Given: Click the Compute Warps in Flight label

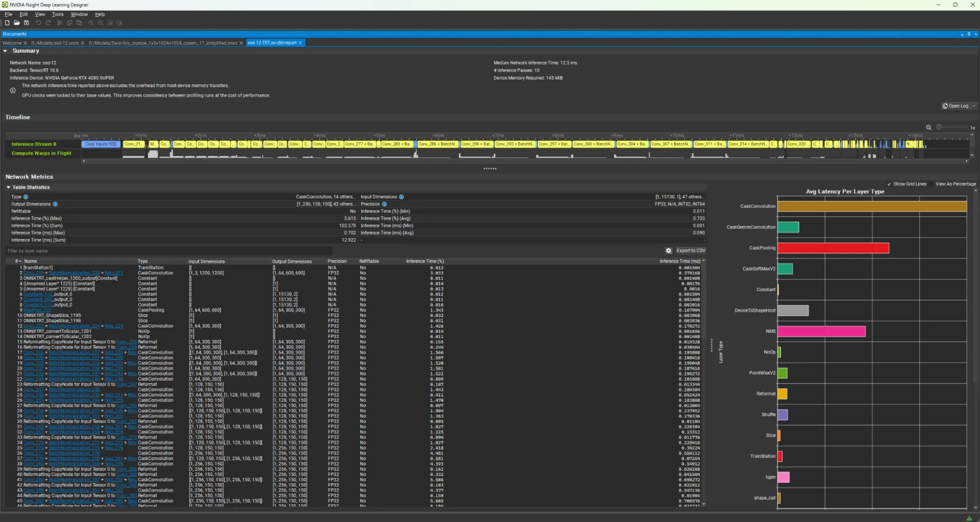Looking at the screenshot, I should (x=41, y=153).
